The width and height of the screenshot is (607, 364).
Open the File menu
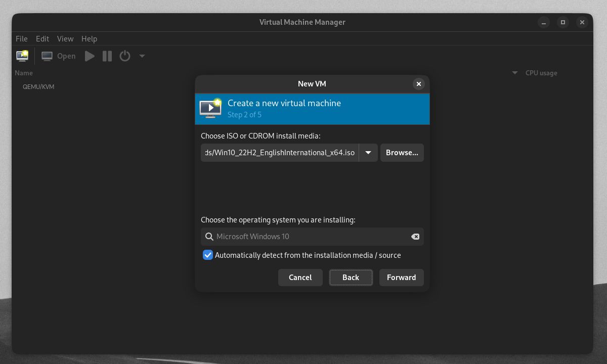(x=21, y=38)
